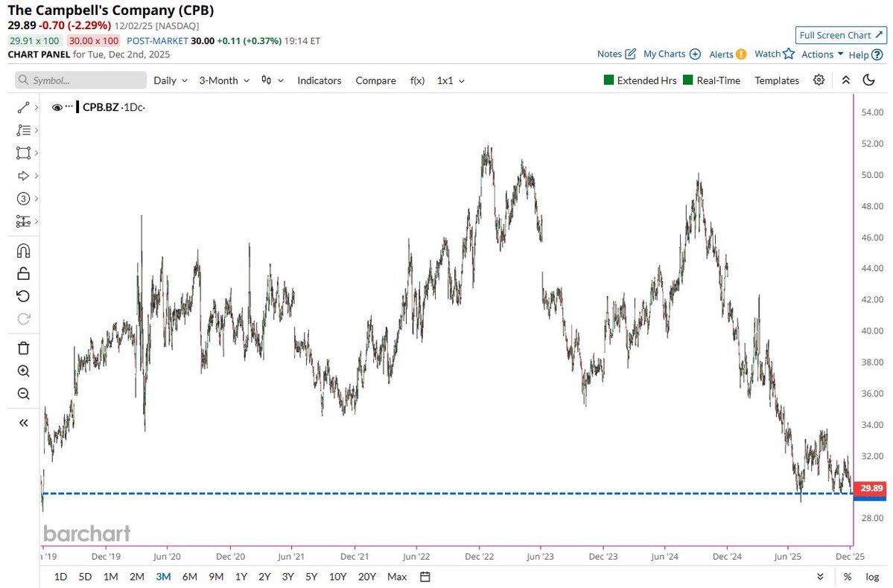This screenshot has width=893, height=588.
Task: Open chart settings gear
Action: 819,80
